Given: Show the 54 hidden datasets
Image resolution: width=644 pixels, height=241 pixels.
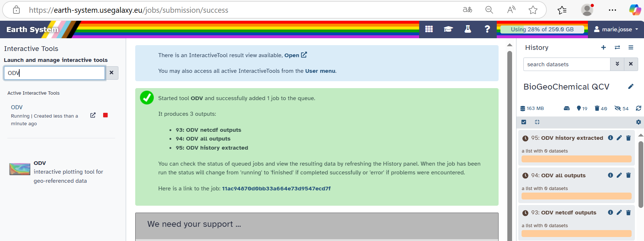Looking at the screenshot, I should click(621, 108).
